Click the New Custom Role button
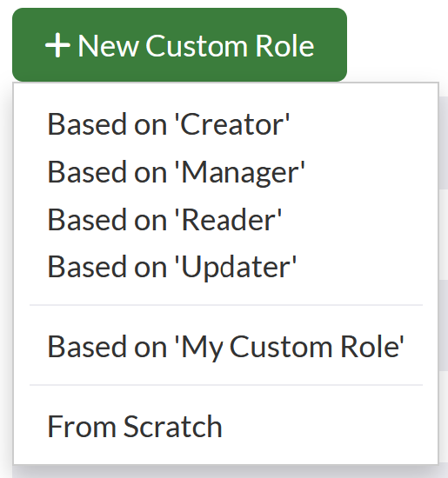 [x=179, y=45]
